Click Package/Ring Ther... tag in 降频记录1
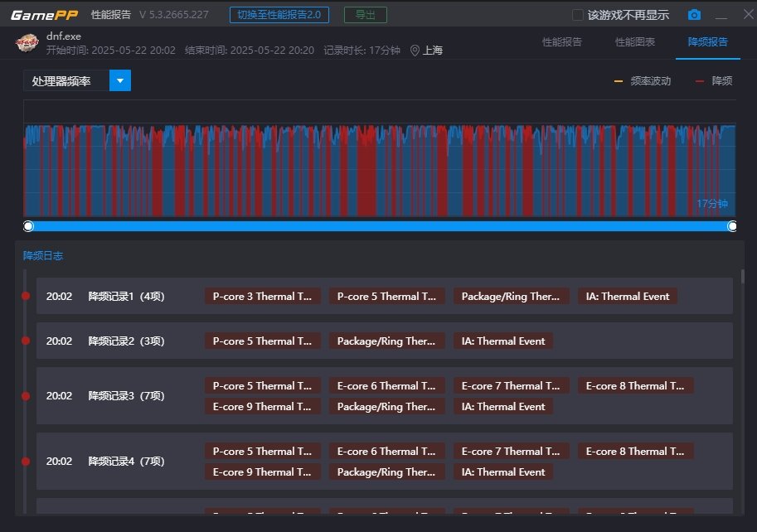Viewport: 757px width, 532px height. (511, 296)
